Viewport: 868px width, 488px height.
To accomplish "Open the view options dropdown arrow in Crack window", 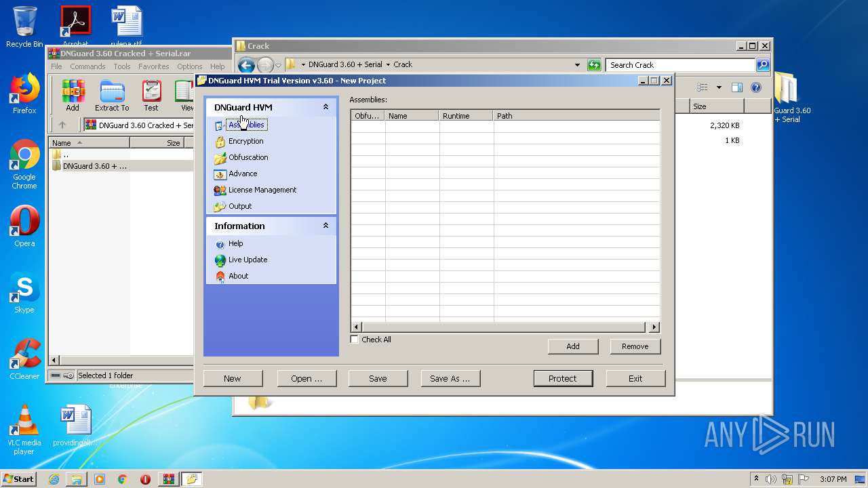I will (719, 87).
